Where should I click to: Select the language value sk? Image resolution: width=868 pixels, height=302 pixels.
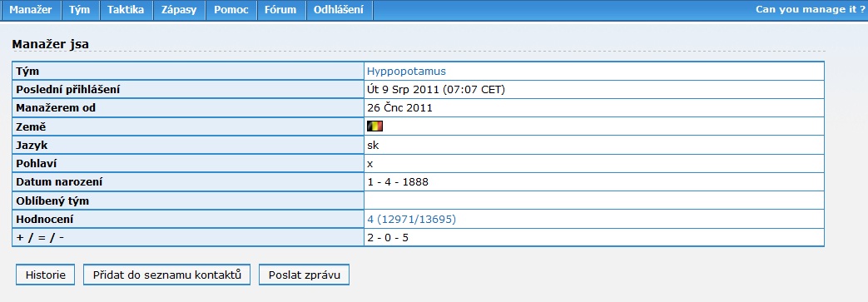[x=373, y=146]
